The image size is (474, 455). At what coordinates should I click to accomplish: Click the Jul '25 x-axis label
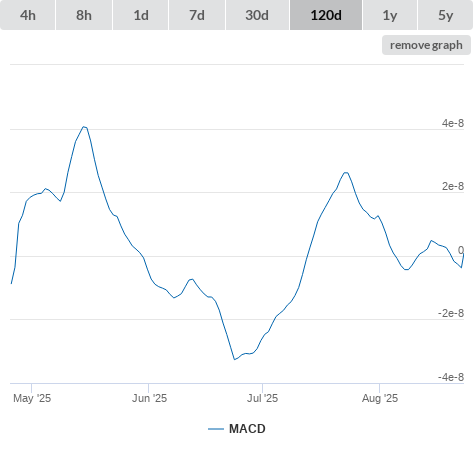click(262, 398)
